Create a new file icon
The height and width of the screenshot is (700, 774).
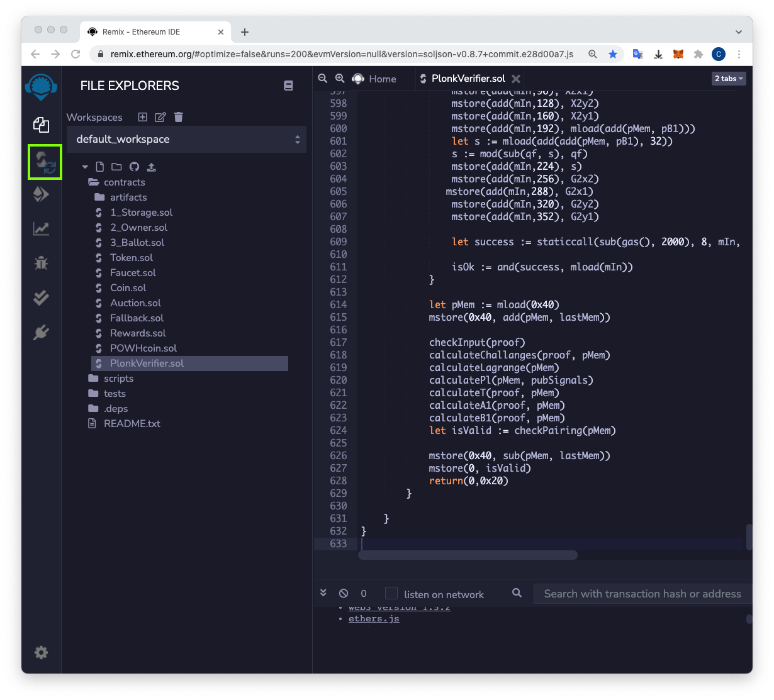tap(99, 167)
